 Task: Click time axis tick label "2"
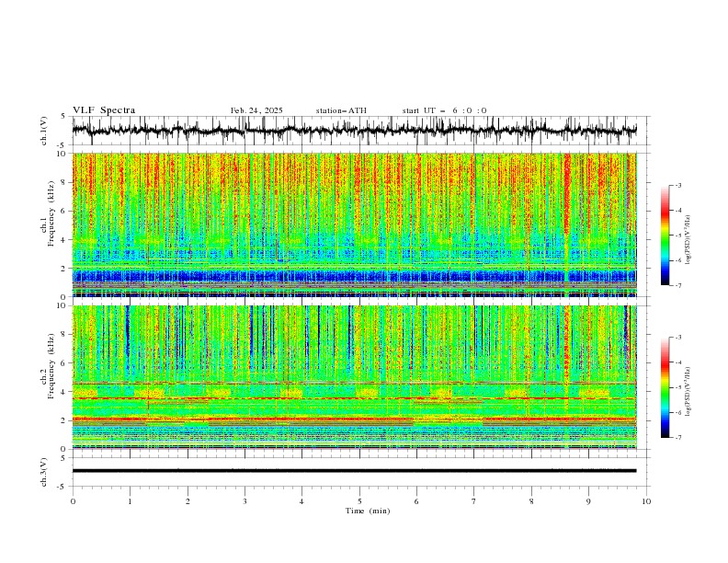click(188, 501)
